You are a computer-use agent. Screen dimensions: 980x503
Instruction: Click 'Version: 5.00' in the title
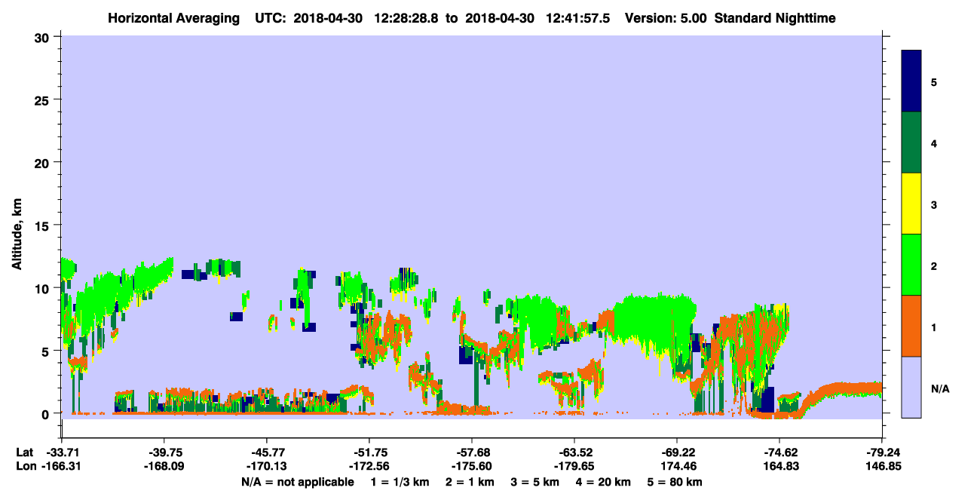pos(666,17)
